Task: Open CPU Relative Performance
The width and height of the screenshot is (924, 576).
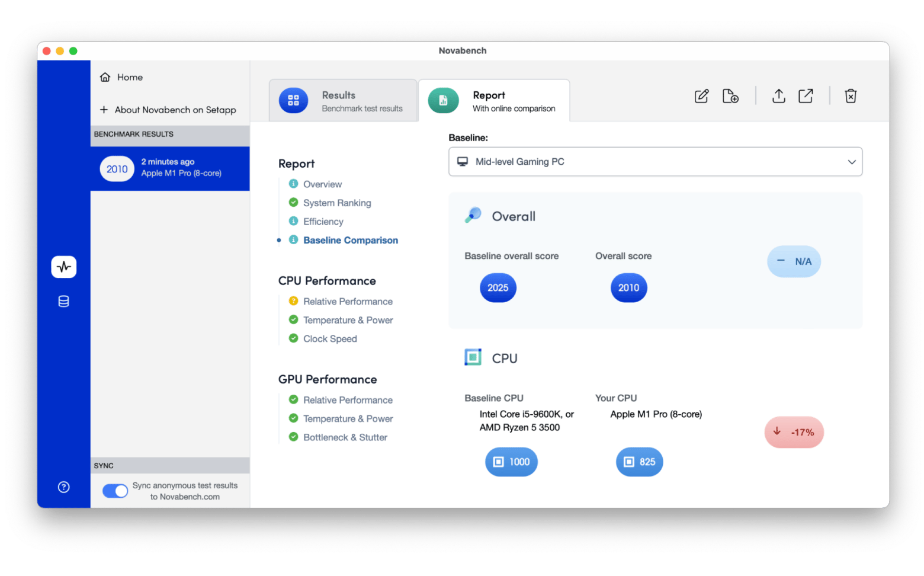Action: point(348,302)
